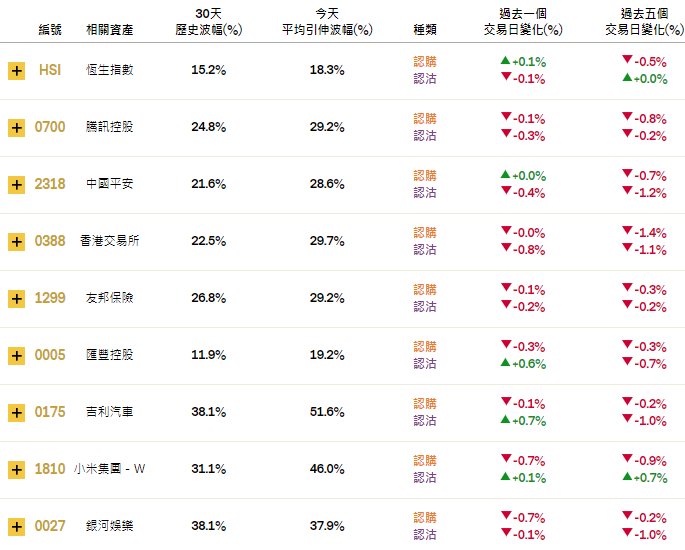Click plus icon beside 1299
685x550 pixels.
coord(16,299)
